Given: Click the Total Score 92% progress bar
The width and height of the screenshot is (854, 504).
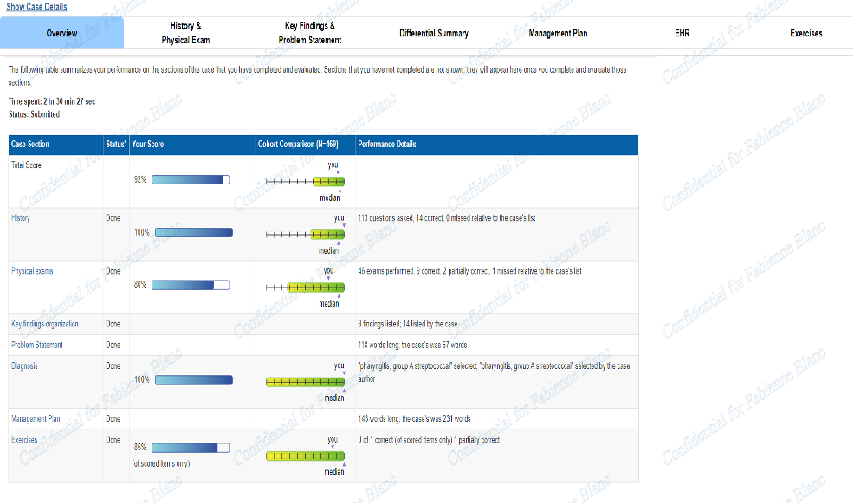Looking at the screenshot, I should (191, 180).
